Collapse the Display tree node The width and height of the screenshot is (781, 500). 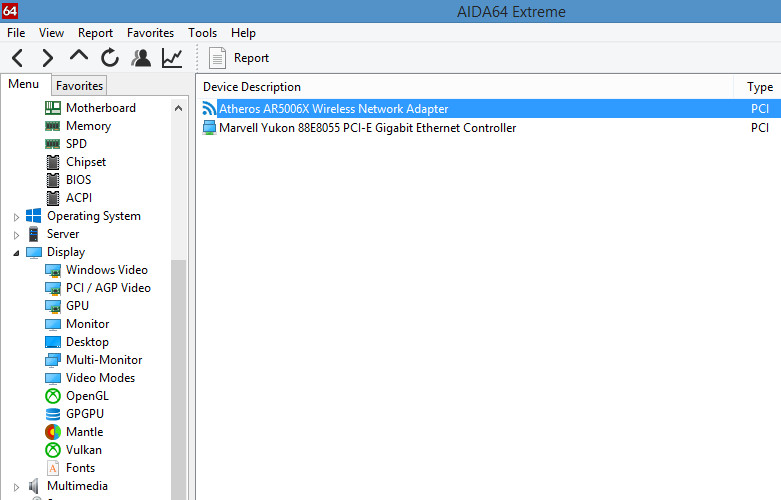[16, 253]
